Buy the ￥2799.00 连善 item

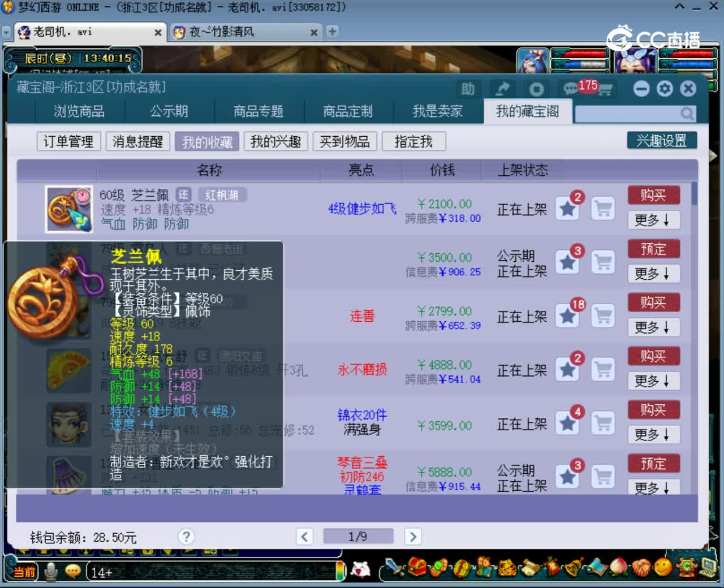(653, 302)
